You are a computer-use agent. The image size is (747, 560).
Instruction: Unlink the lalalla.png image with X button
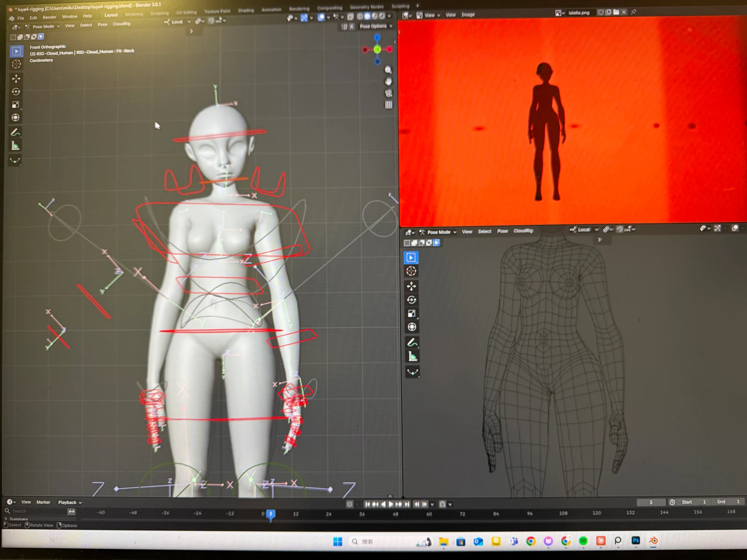point(624,12)
